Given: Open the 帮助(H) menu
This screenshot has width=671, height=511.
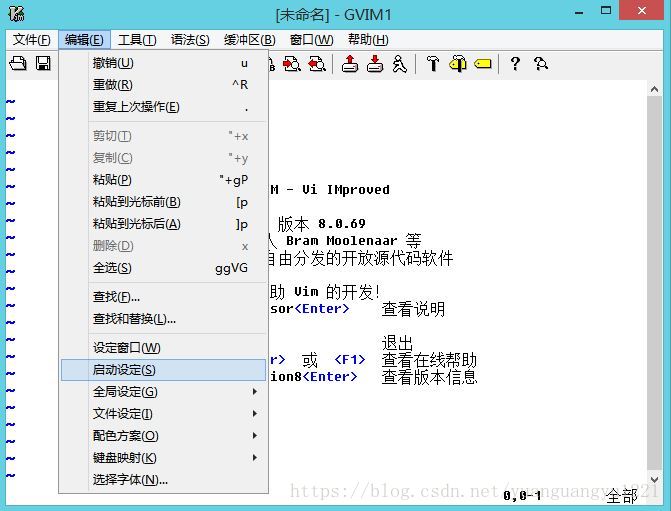Looking at the screenshot, I should coord(368,40).
